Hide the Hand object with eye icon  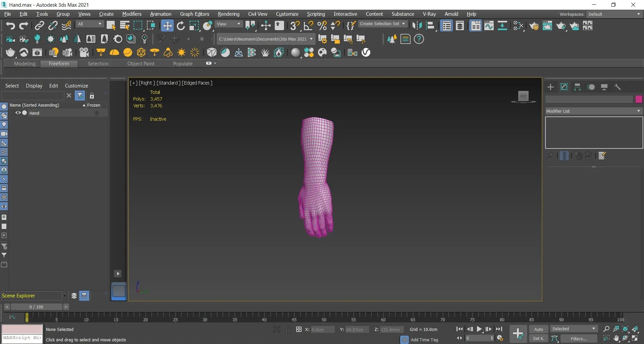click(x=18, y=113)
